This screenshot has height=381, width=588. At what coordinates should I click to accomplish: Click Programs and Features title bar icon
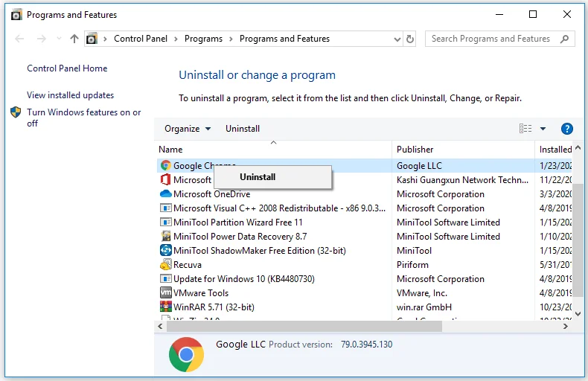click(x=16, y=15)
